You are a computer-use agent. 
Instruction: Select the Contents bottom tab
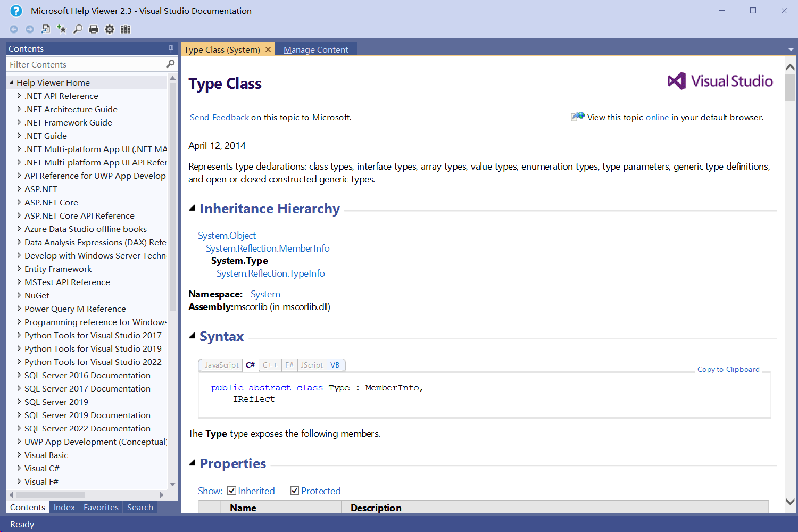28,507
